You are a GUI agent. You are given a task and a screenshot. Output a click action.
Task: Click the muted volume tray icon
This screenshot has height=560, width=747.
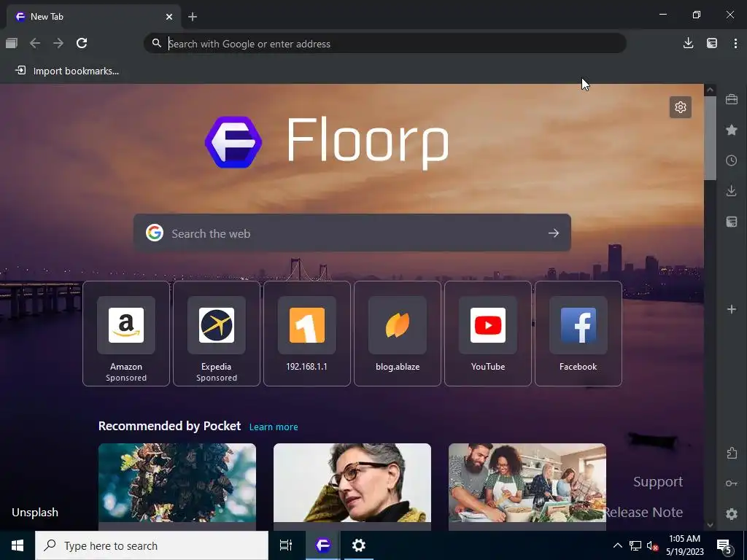click(653, 545)
